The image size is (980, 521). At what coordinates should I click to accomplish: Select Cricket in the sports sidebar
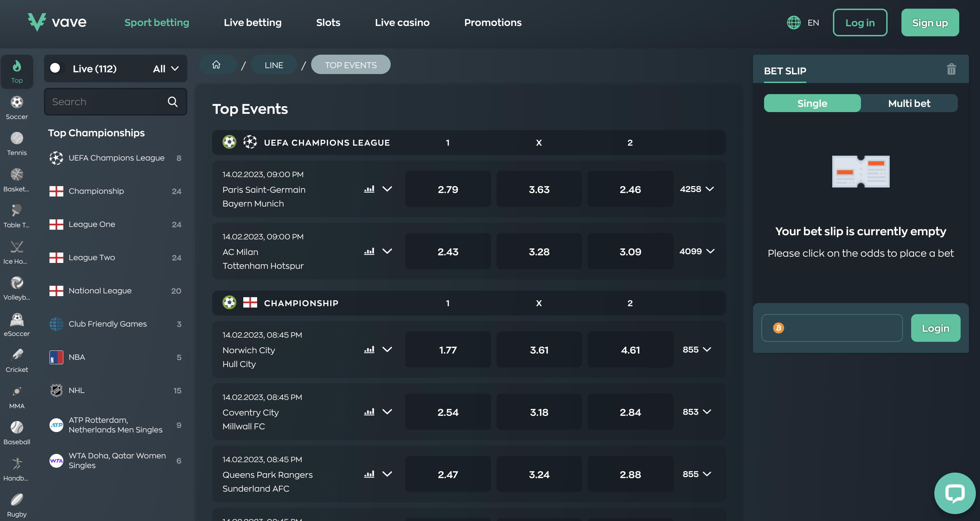click(17, 361)
